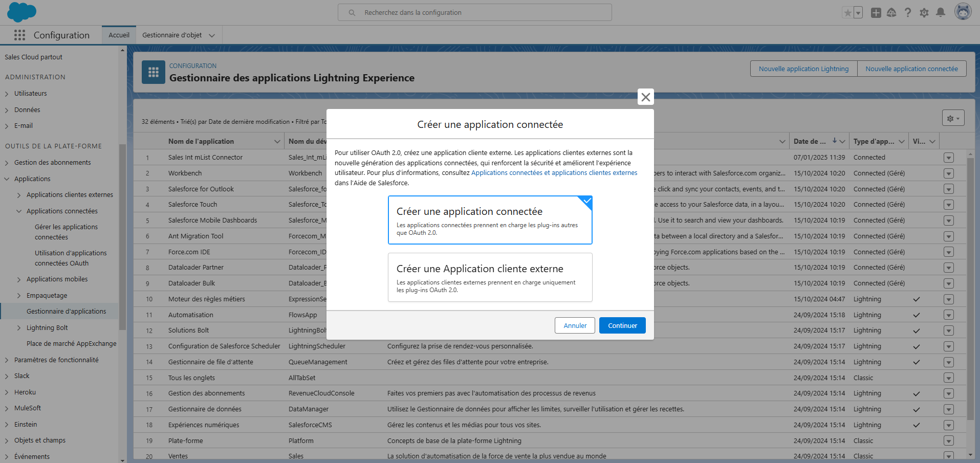Open Place de marché AppExchange
Viewport: 980px width, 463px height.
(72, 343)
